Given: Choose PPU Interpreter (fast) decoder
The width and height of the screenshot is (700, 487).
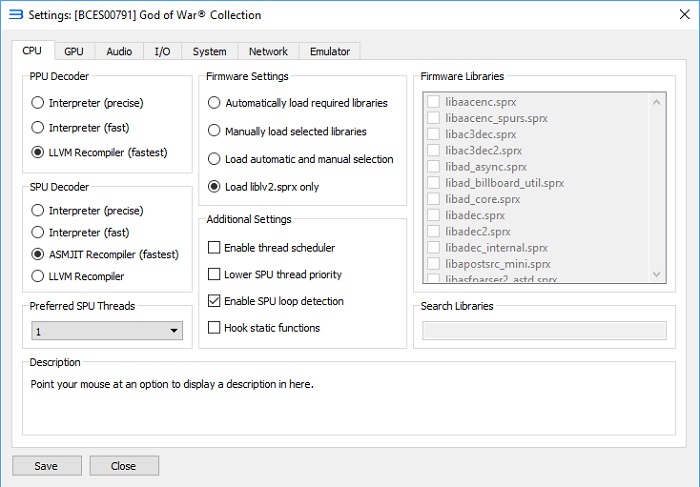Looking at the screenshot, I should (x=38, y=127).
